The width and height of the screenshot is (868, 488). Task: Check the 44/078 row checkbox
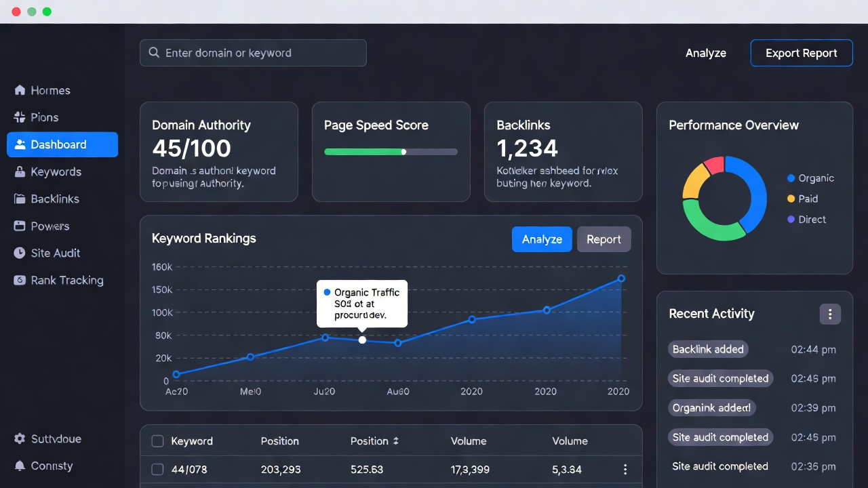point(157,469)
